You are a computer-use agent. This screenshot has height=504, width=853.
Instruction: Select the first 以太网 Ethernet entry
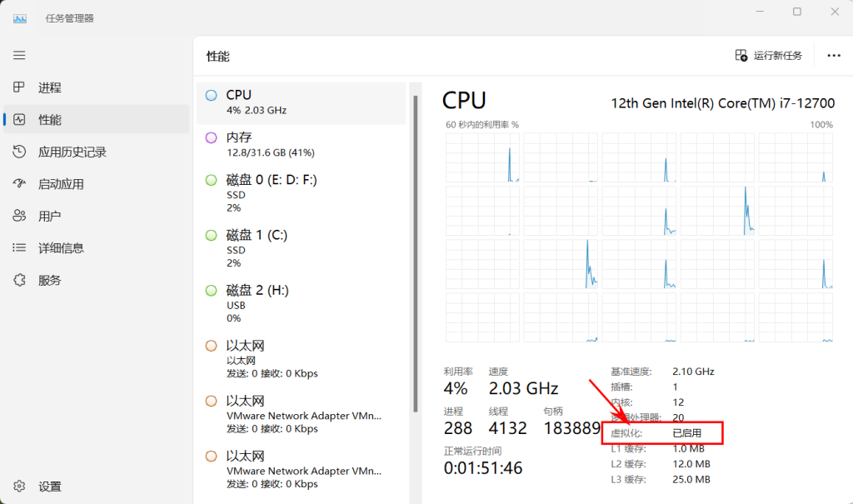(300, 359)
